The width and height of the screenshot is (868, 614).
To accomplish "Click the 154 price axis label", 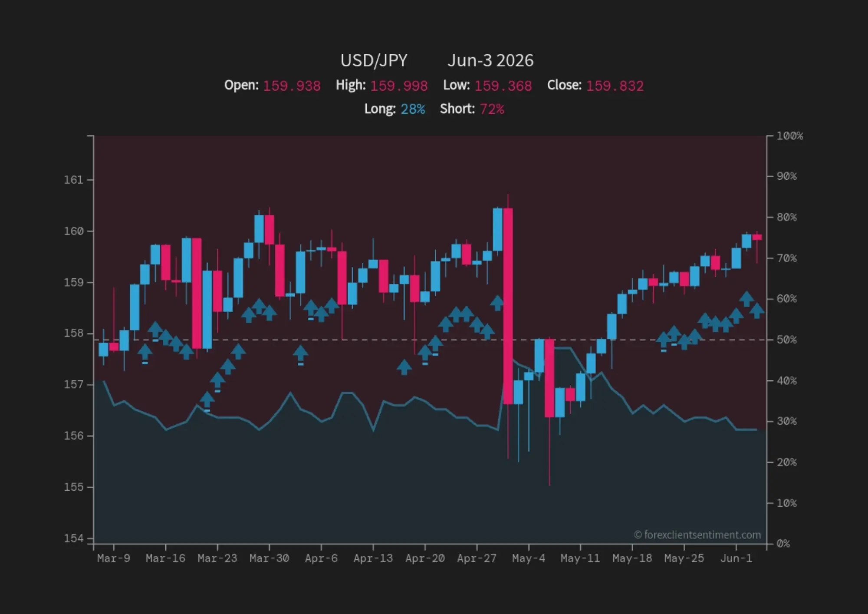I will point(73,538).
